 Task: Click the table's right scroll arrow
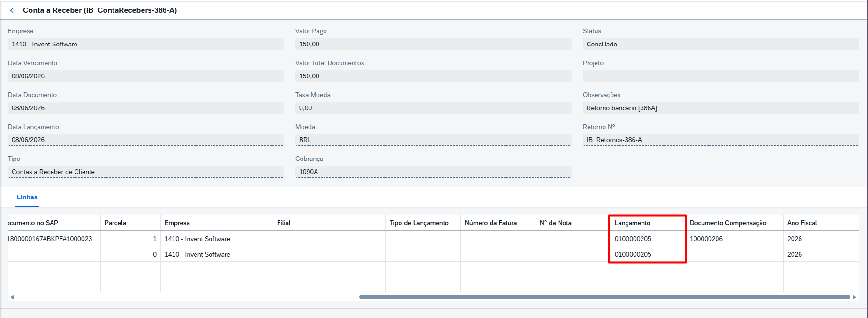point(854,297)
